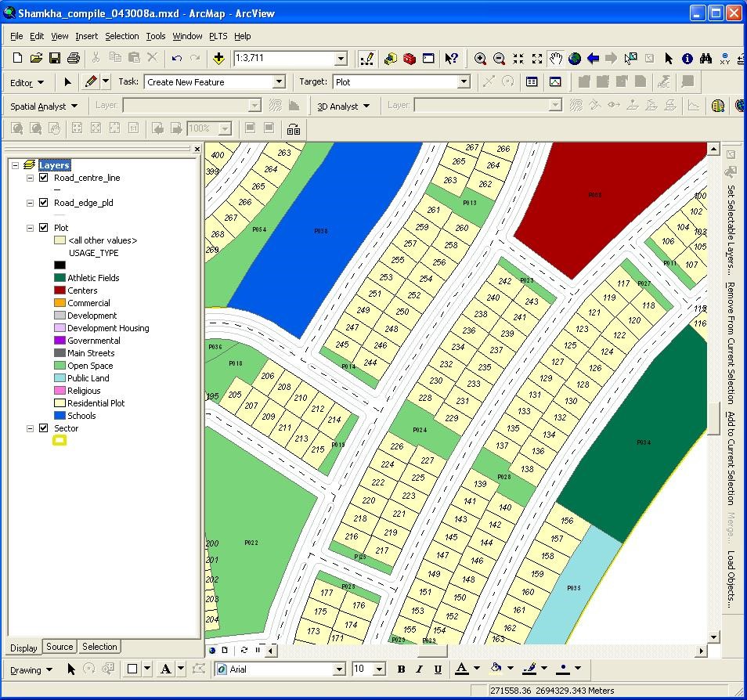Uncheck the Road_centre_line layer
Viewport: 747px width, 700px height.
pos(43,178)
